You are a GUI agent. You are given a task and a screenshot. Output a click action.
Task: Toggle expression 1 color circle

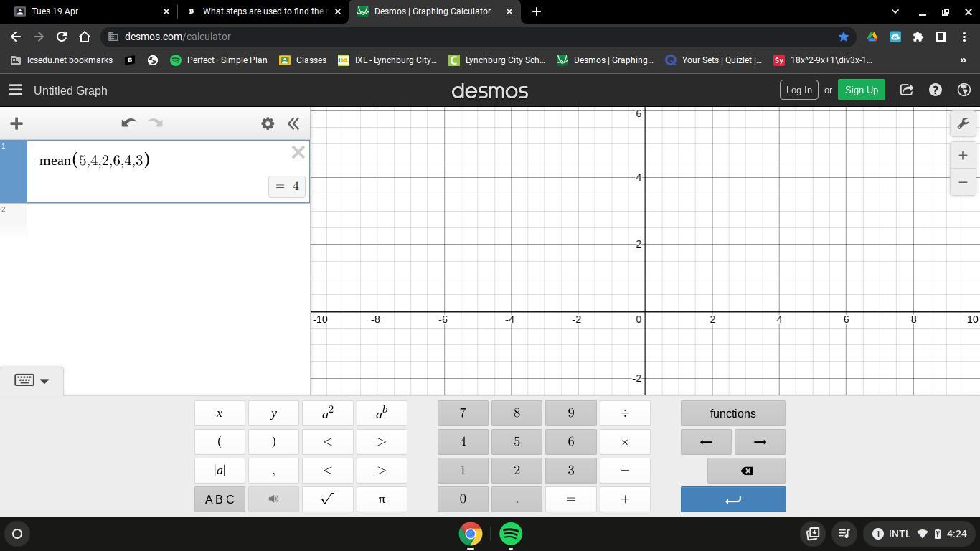click(x=14, y=172)
